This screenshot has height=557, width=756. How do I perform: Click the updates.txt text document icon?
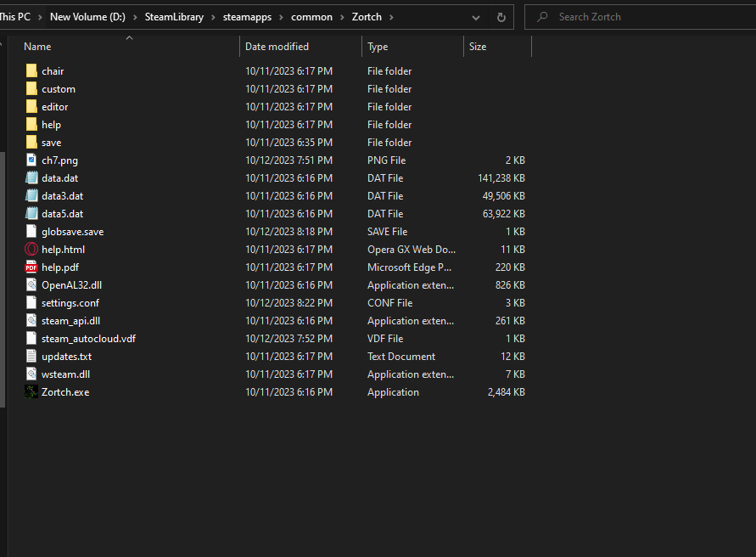31,357
